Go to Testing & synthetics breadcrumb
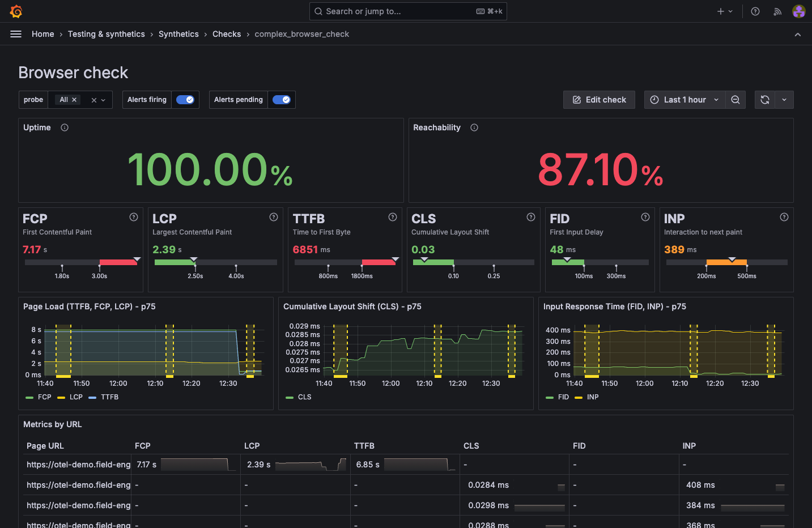 point(106,34)
